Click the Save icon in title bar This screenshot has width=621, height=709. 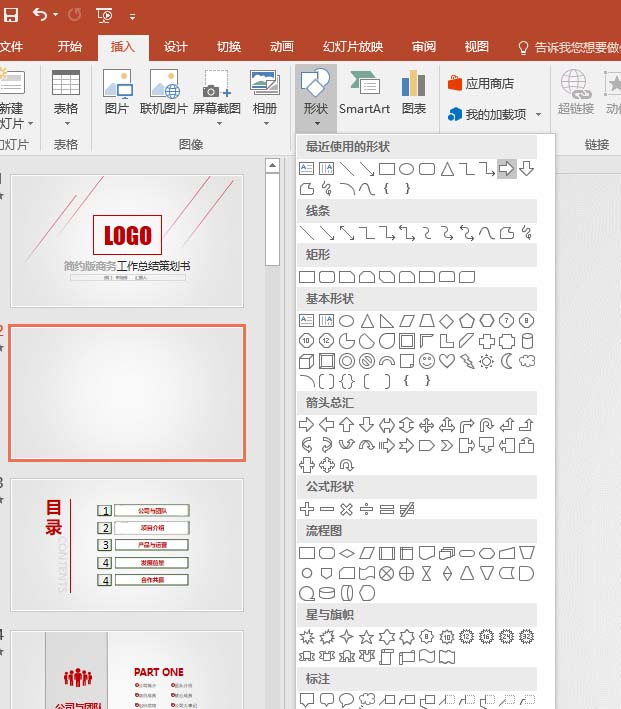coord(11,15)
